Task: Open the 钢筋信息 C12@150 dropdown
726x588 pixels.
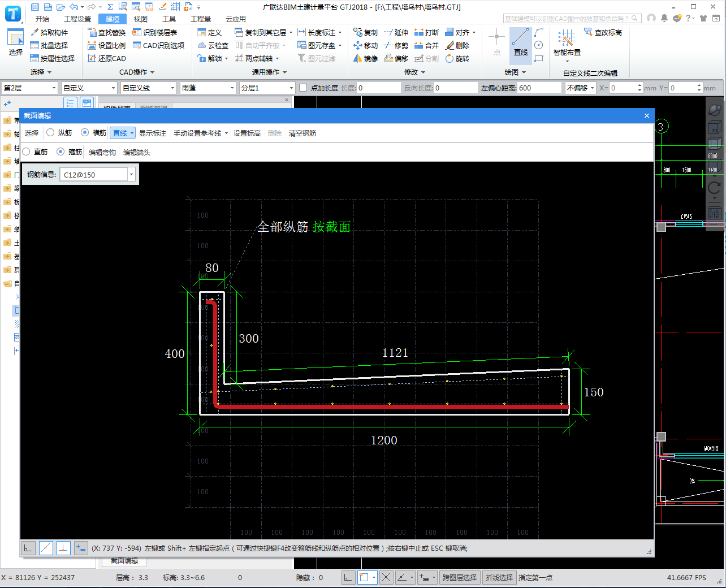Action: 131,175
